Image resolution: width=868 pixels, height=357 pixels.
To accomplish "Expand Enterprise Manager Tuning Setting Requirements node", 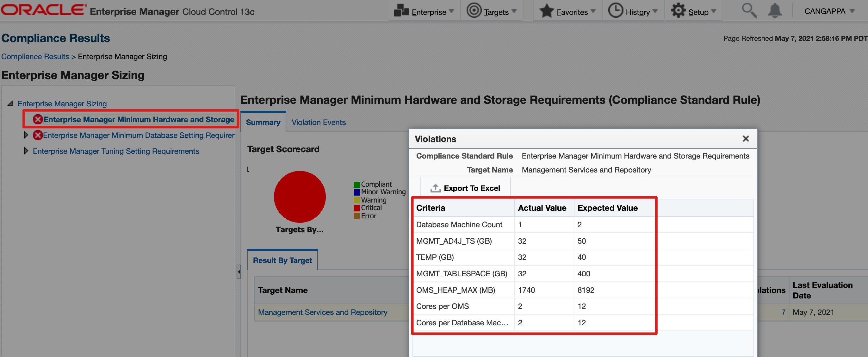I will [x=26, y=151].
